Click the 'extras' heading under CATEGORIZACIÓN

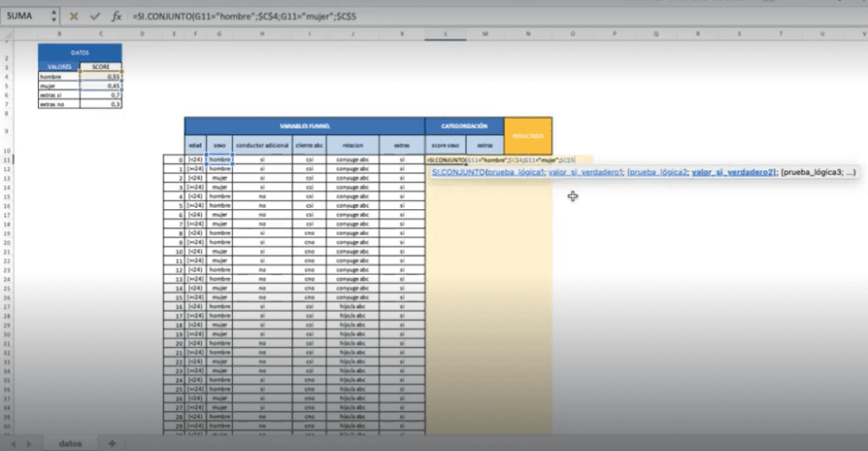pyautogui.click(x=485, y=145)
